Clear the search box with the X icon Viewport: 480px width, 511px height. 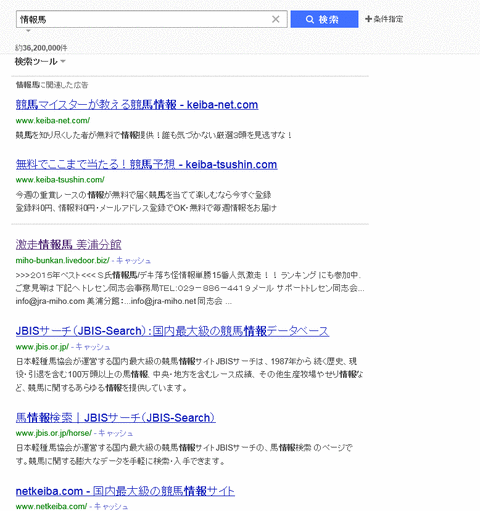tap(275, 19)
